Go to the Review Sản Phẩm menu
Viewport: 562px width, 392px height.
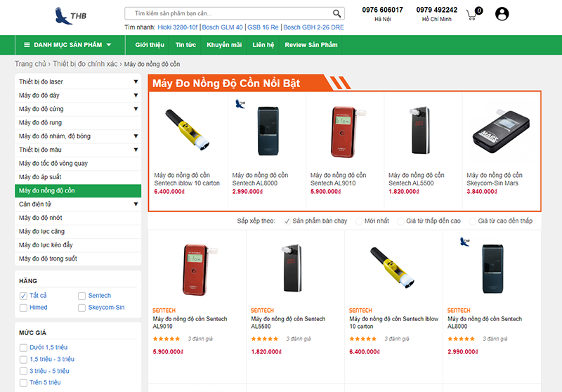(311, 45)
